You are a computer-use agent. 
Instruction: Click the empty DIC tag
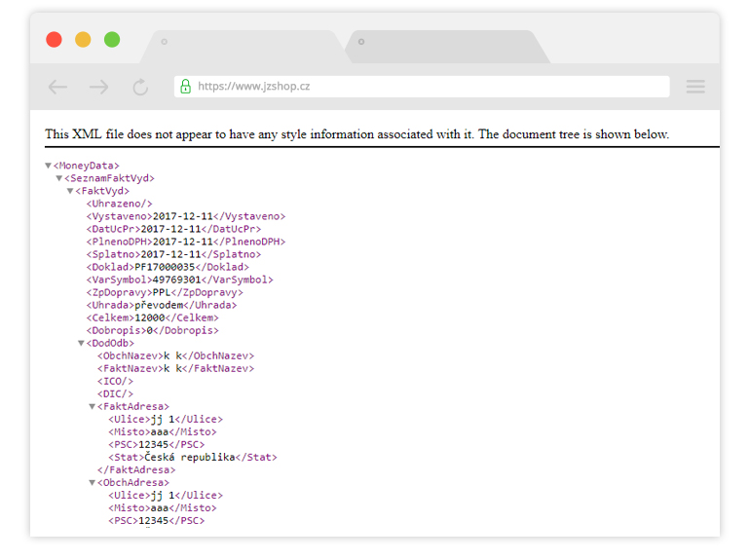[x=115, y=393]
